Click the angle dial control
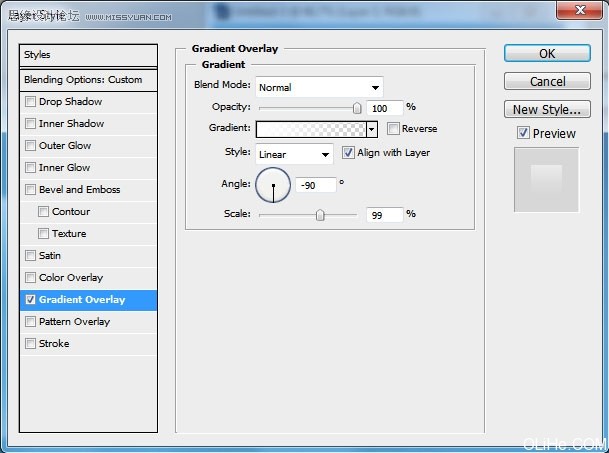This screenshot has width=609, height=453. (273, 185)
